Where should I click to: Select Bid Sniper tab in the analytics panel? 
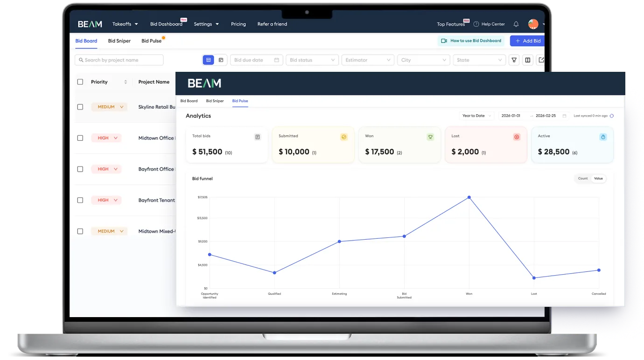tap(215, 101)
